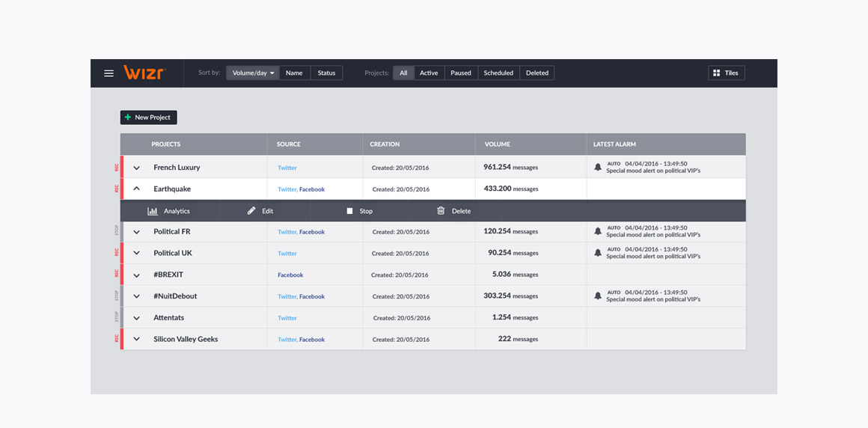Open Facebook source link in Earthquake row
Viewport: 868px width, 428px height.
click(x=312, y=189)
